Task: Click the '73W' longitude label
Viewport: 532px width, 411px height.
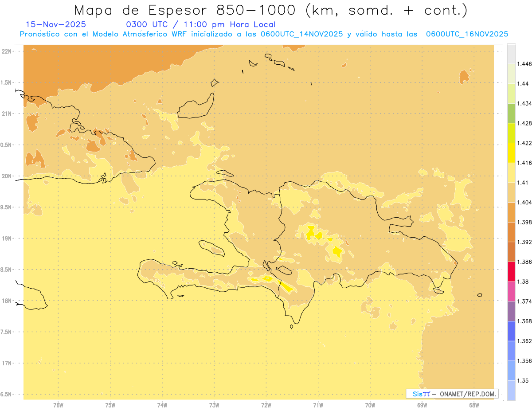Action: click(214, 405)
